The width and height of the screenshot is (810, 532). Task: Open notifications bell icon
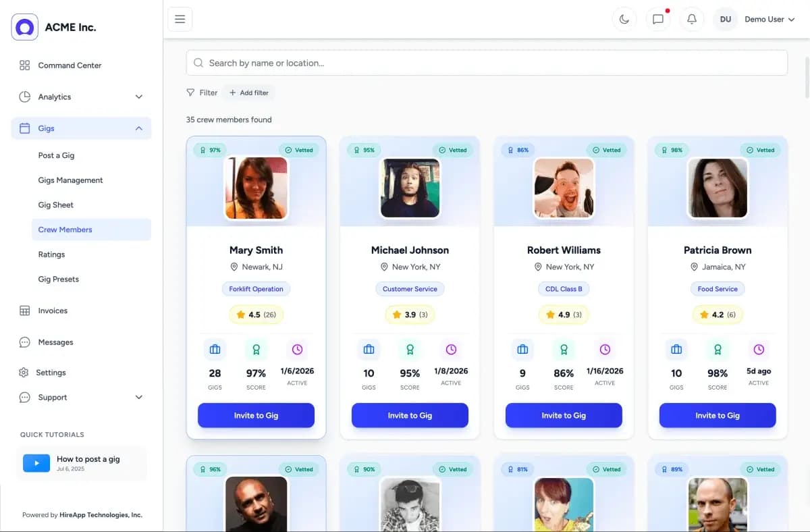pos(692,20)
